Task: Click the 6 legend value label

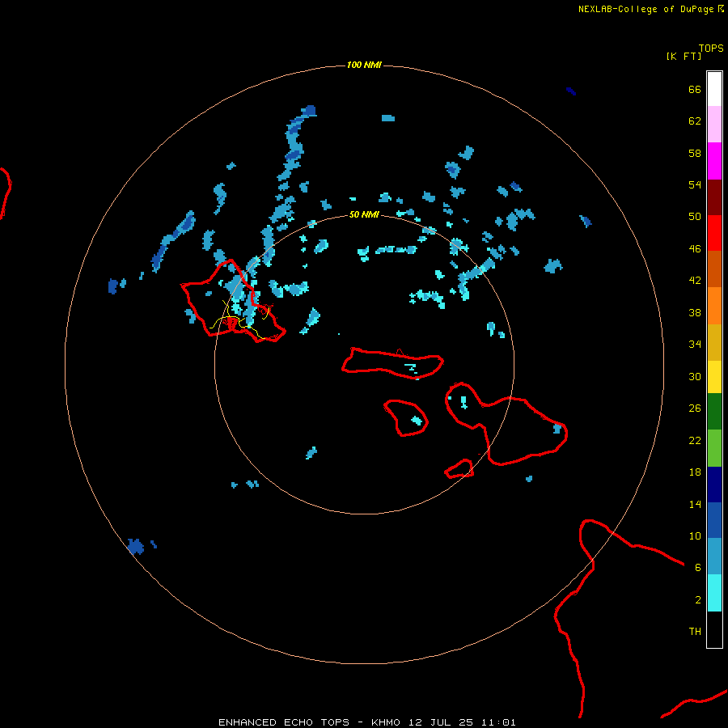Action: coord(698,568)
